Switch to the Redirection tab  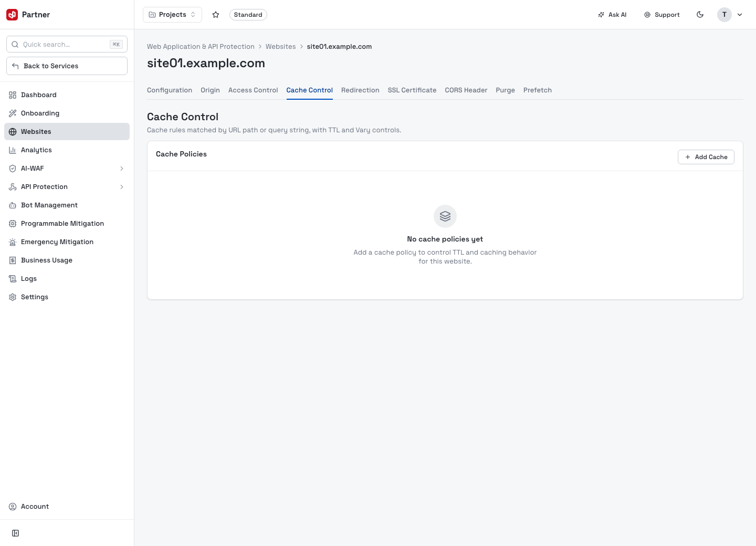coord(360,90)
